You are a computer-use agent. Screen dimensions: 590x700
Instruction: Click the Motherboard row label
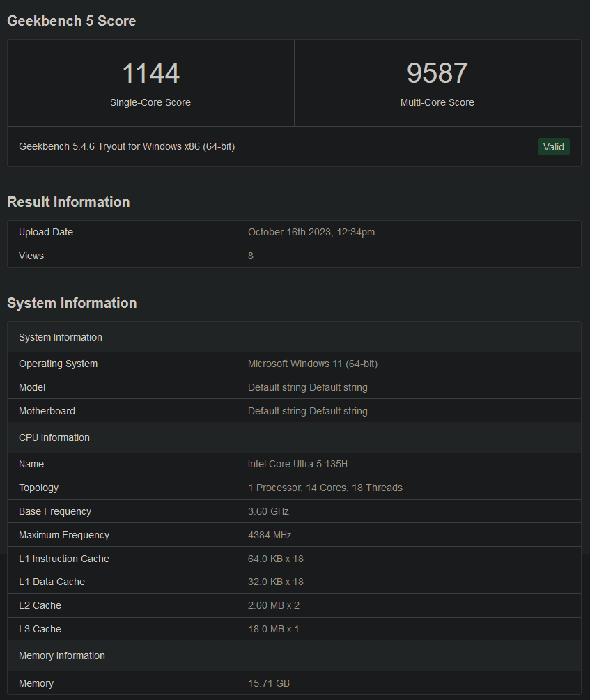tap(47, 411)
